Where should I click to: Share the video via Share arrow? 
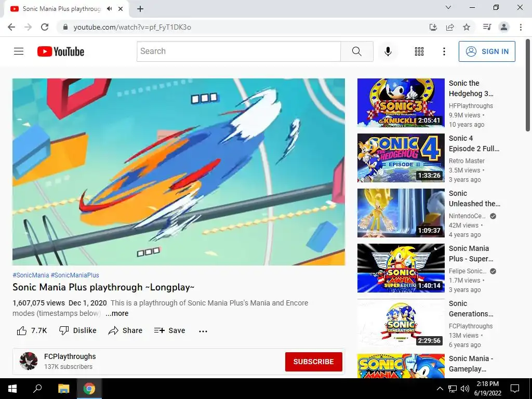[125, 330]
